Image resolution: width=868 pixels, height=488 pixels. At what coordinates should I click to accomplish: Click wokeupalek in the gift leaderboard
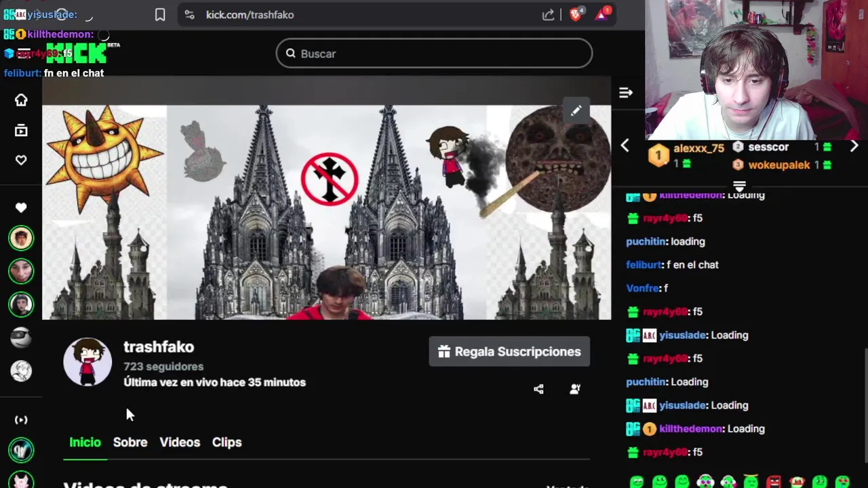(779, 165)
